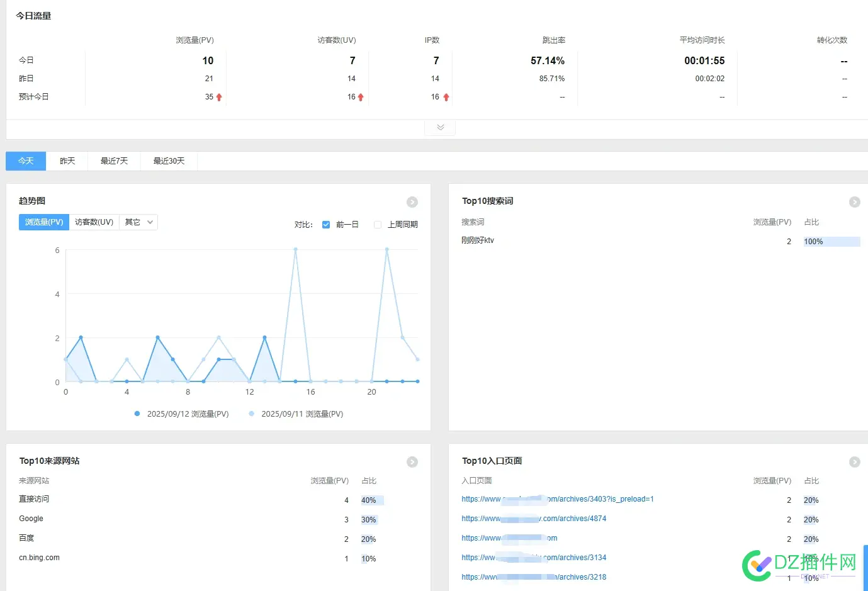
Task: Click the DZ插件网 logo watermark
Action: [799, 565]
